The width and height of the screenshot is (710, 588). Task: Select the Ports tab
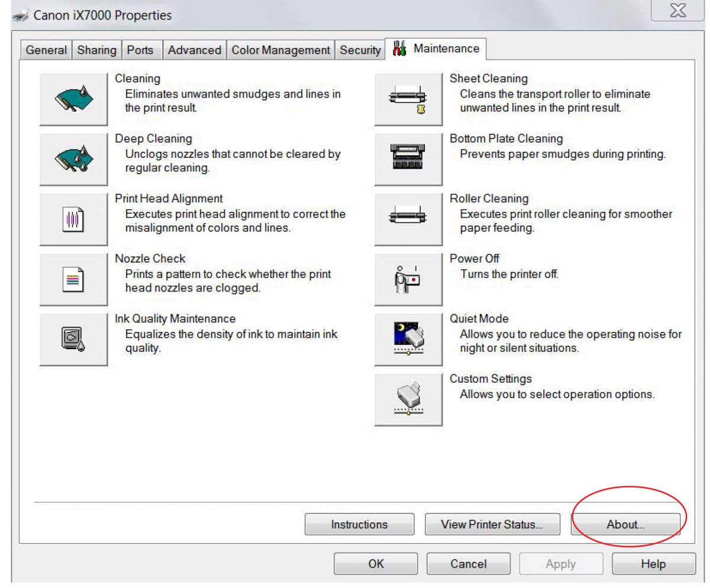[x=140, y=50]
